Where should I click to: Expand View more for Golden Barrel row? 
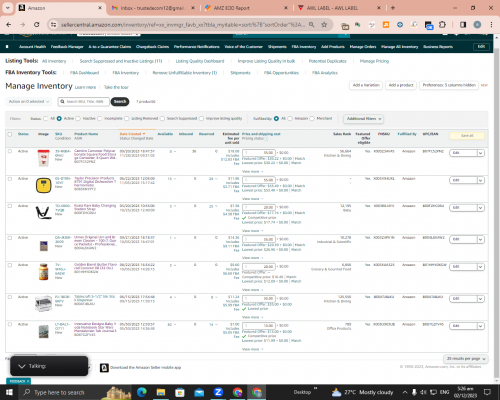tap(252, 290)
